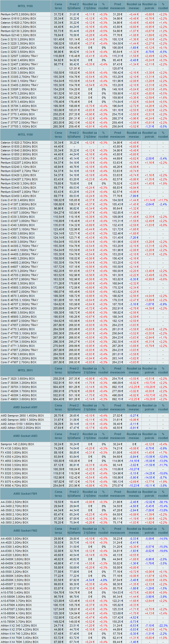Click Pred 2 týždňami header in INTEL 1150 section
169x644 pixels.
pyautogui.click(x=74, y=135)
